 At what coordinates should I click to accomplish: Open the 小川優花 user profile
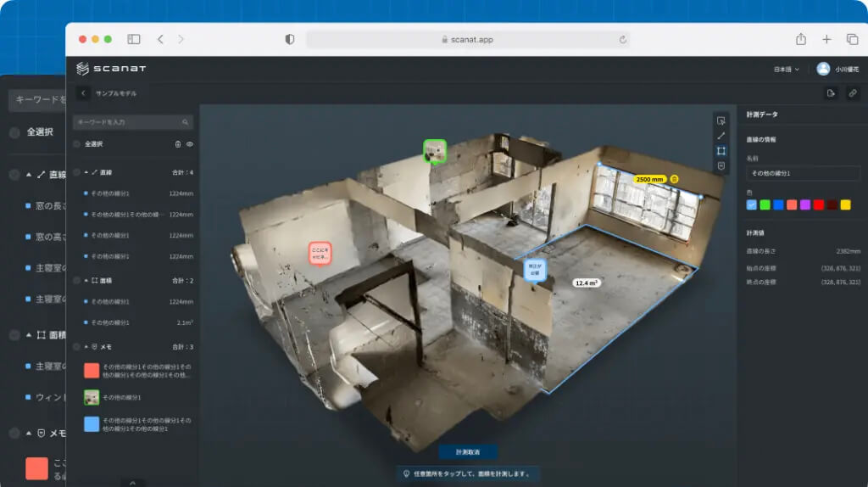pos(837,70)
